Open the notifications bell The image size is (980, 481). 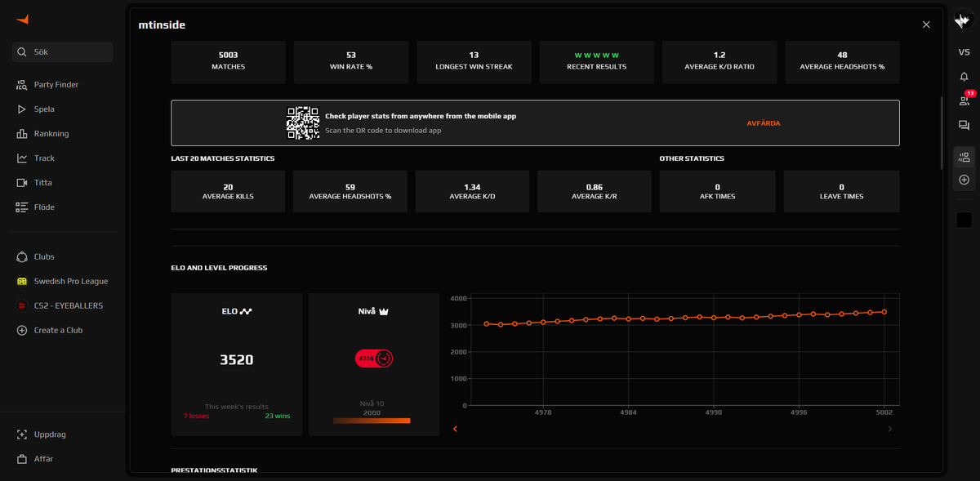tap(964, 77)
